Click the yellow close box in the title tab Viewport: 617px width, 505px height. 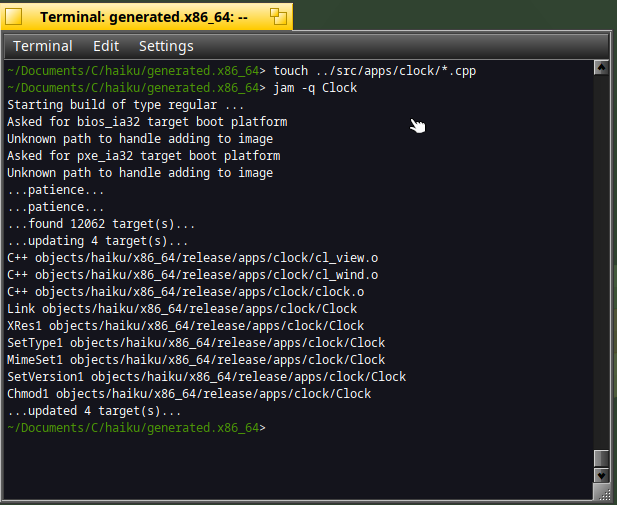(13, 17)
